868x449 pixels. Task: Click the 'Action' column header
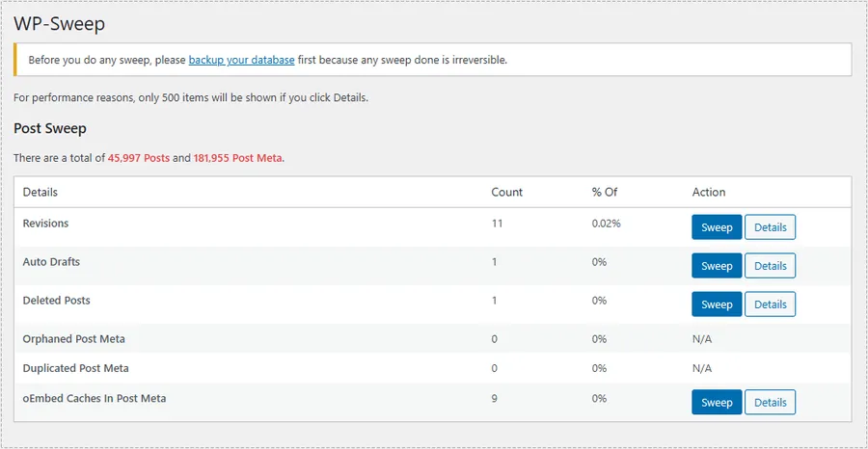click(709, 193)
